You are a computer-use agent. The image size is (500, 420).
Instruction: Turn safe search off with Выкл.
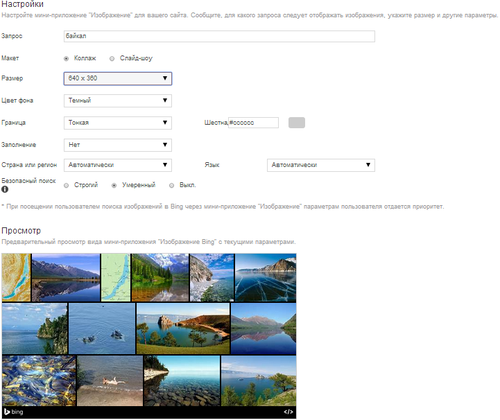pyautogui.click(x=171, y=185)
